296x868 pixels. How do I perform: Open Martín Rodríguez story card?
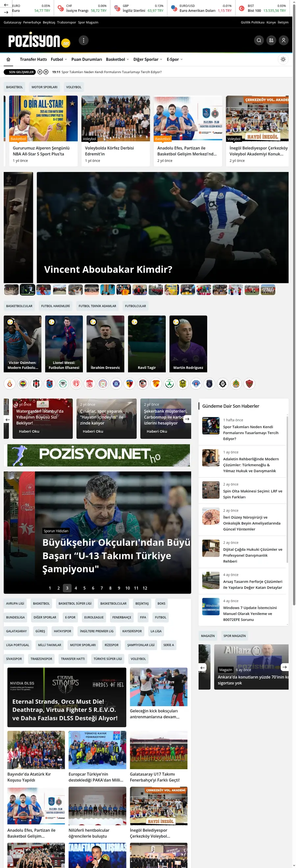188,344
